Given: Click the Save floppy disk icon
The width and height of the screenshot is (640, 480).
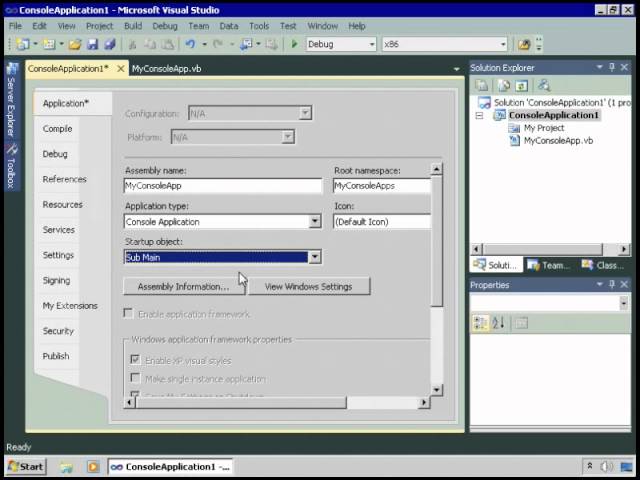Looking at the screenshot, I should (x=93, y=44).
